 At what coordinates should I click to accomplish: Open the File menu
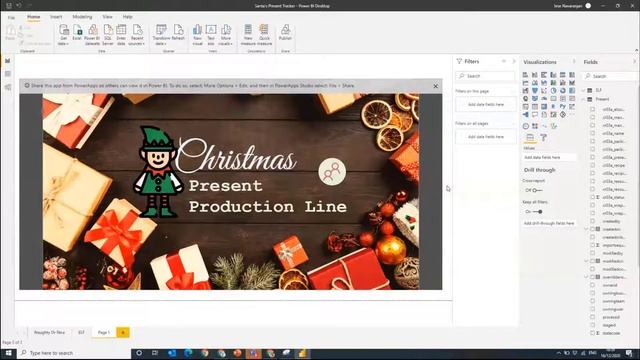(x=11, y=18)
